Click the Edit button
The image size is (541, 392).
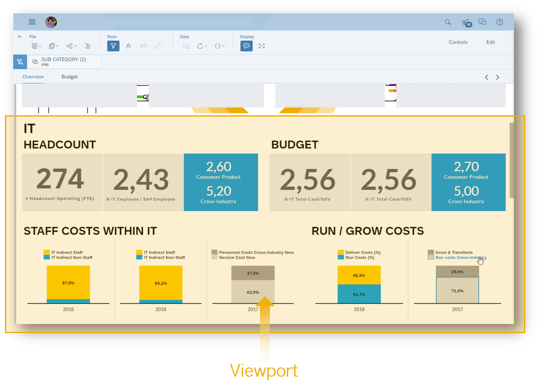490,42
